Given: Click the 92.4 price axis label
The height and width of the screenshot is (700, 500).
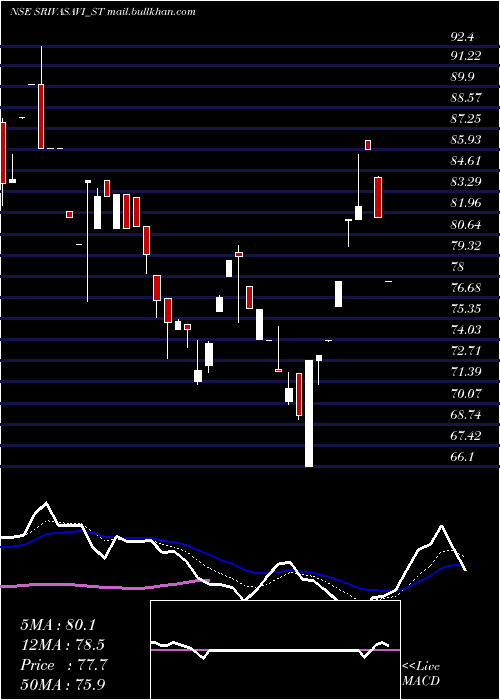Looking at the screenshot, I should click(x=462, y=37).
